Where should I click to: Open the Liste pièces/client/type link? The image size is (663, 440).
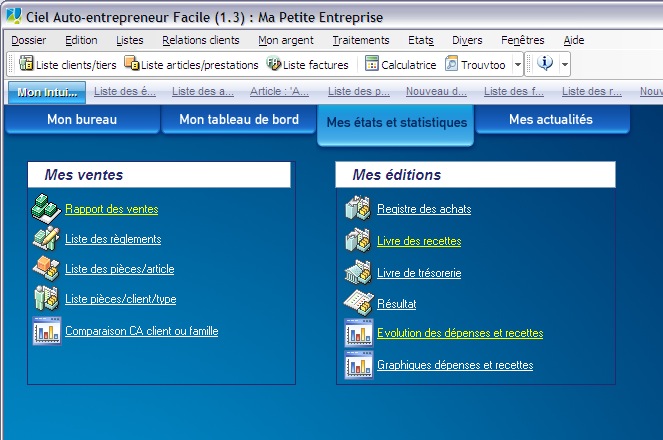121,299
